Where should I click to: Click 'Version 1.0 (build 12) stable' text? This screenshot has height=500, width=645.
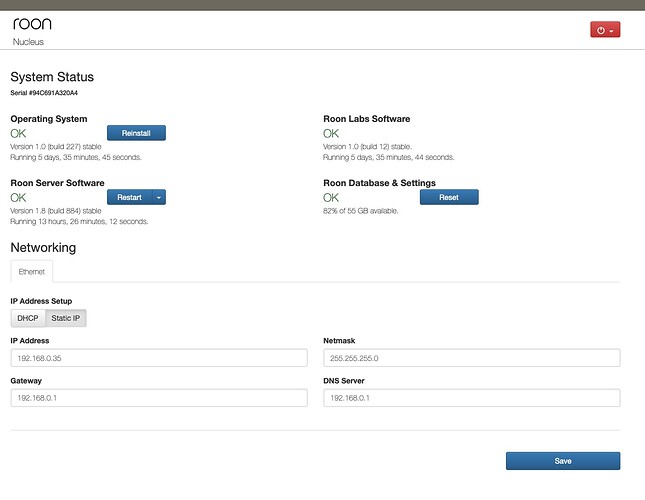367,147
